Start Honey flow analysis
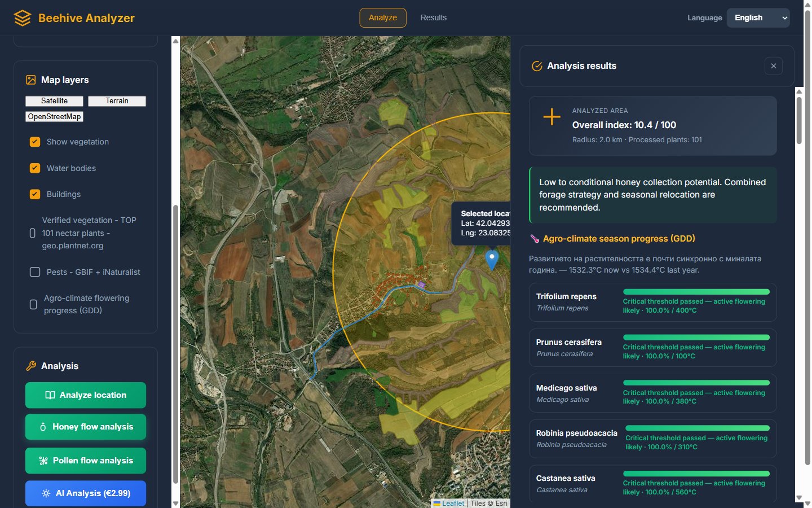This screenshot has height=508, width=812. (x=86, y=427)
